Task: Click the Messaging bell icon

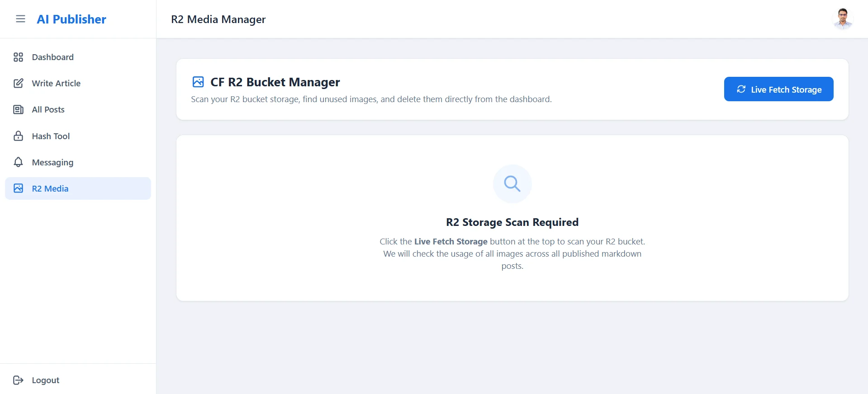Action: [x=18, y=162]
